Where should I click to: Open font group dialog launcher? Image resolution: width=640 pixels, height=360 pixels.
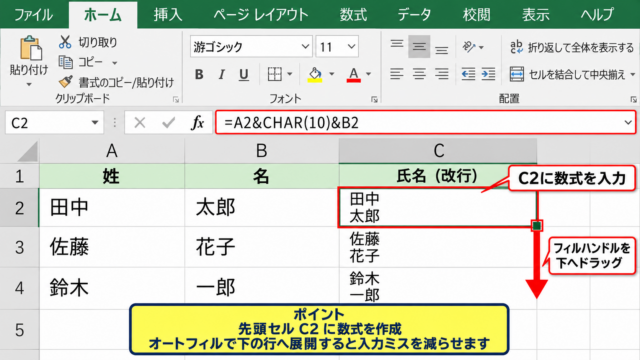(x=374, y=99)
